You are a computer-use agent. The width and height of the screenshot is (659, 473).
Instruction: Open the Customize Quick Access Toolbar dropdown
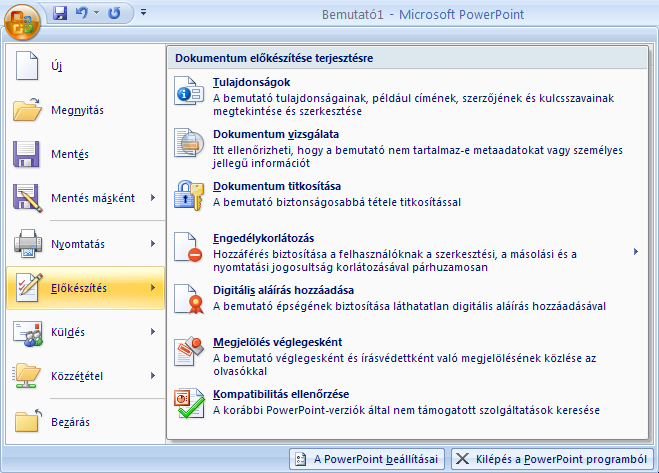[x=143, y=12]
